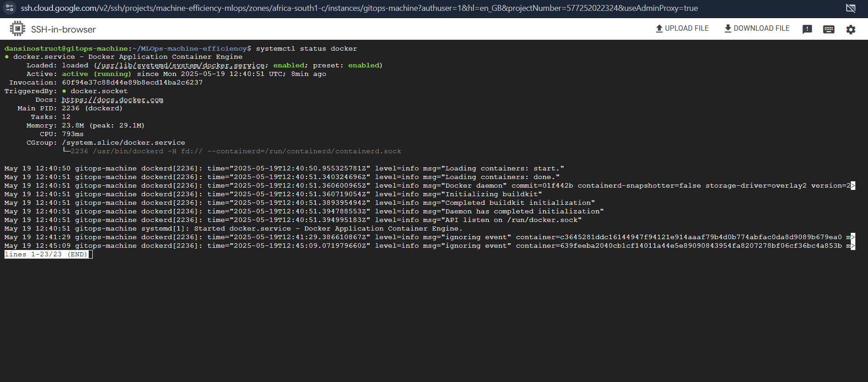Click the 'Daemon has completed initialization' log message
This screenshot has height=382, width=868.
coord(523,212)
